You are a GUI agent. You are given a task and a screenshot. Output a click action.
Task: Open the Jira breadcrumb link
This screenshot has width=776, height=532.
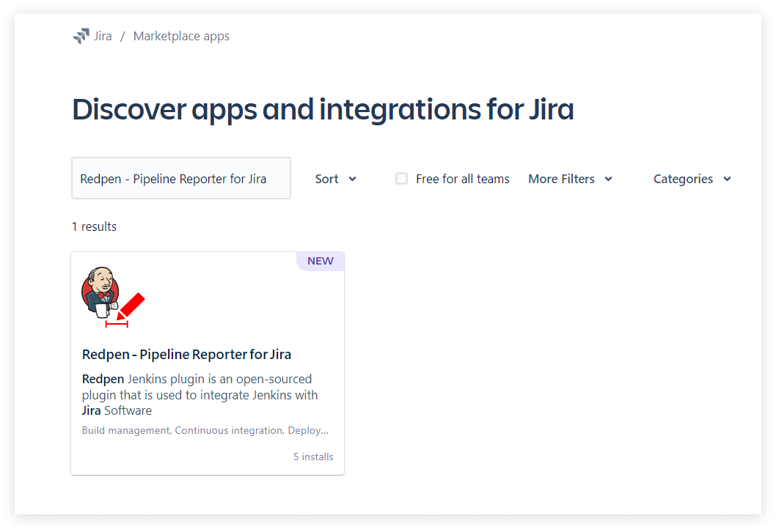click(x=103, y=36)
